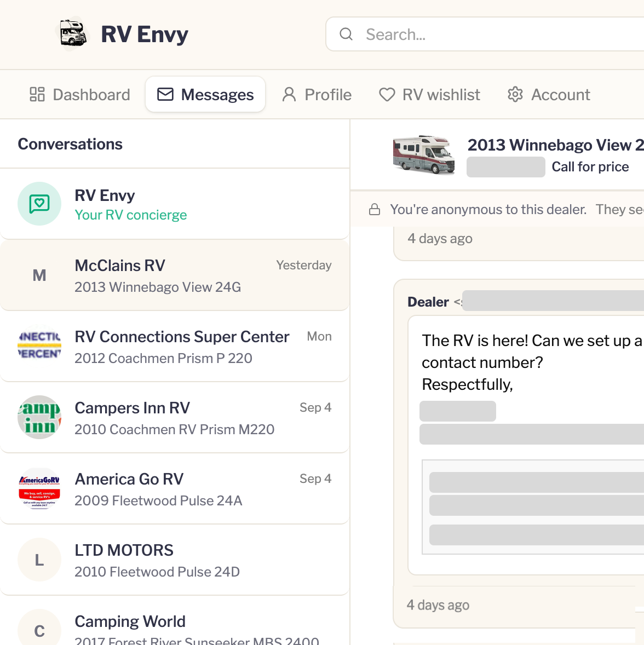This screenshot has height=645, width=644.
Task: Click the Search input field
Action: point(485,34)
